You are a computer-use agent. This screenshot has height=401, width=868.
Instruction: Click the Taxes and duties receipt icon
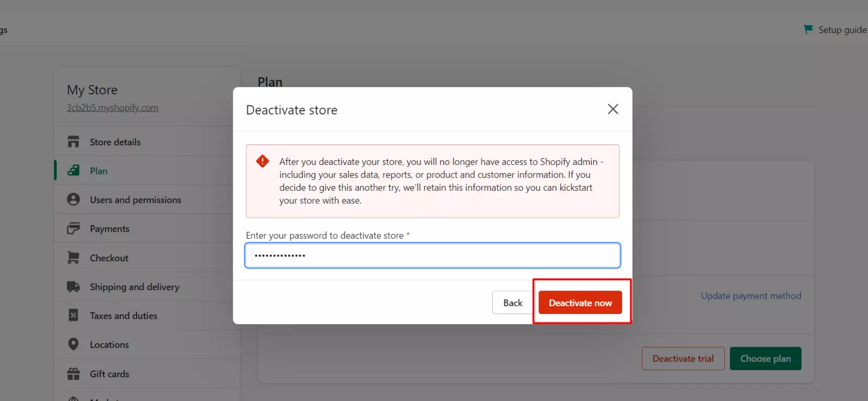[73, 316]
